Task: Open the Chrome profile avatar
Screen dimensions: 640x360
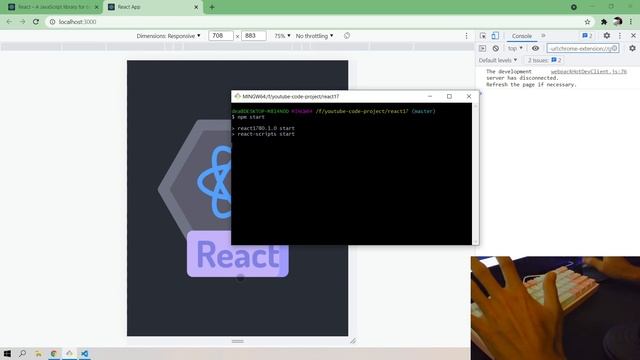Action: [618, 22]
